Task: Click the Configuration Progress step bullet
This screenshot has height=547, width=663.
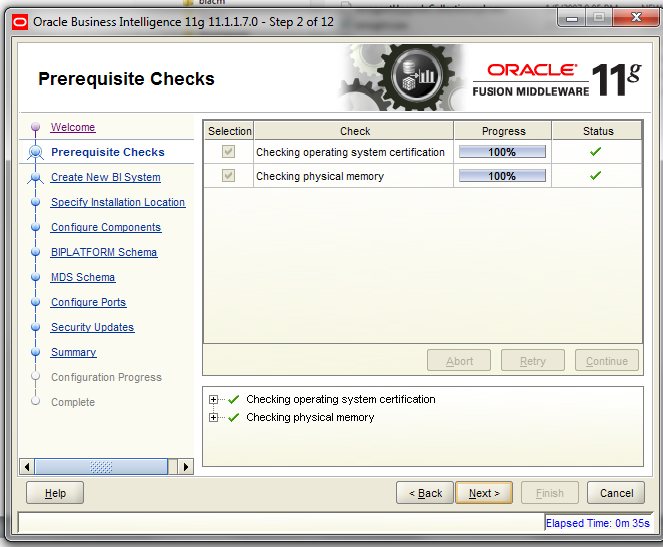Action: pyautogui.click(x=36, y=376)
